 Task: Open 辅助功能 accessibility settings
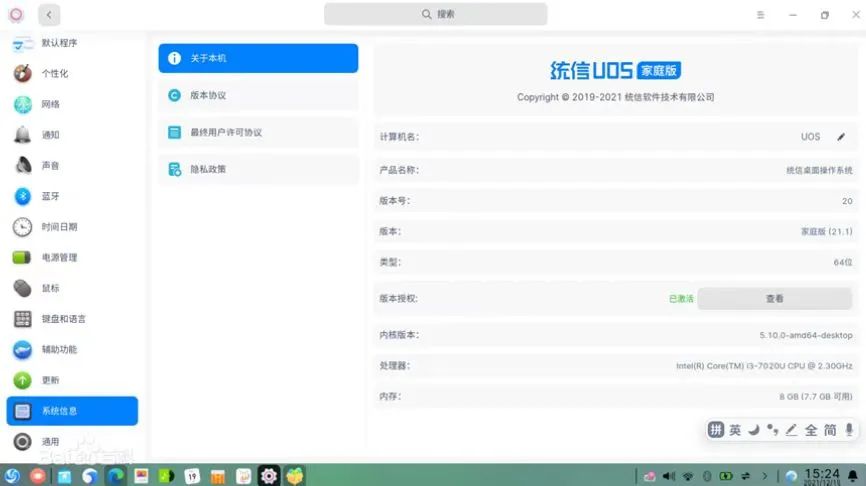(x=72, y=350)
